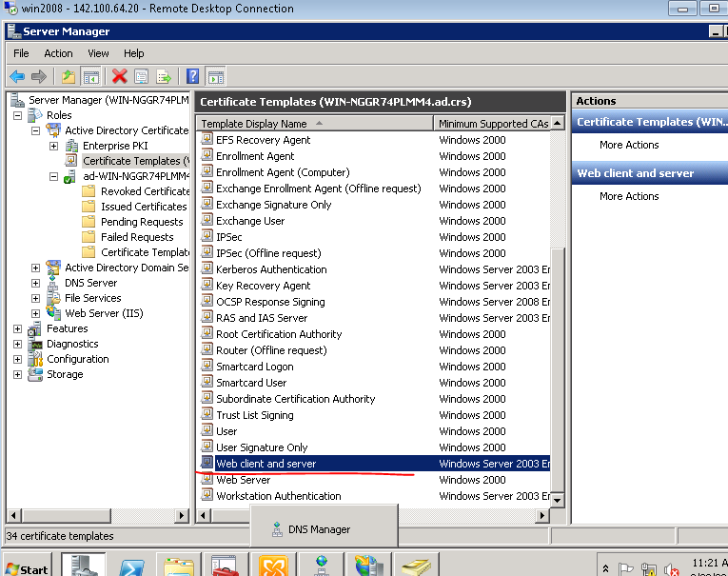
Task: Collapse the ad-WIN-NGGR74PLMM4 CA node
Action: (54, 176)
